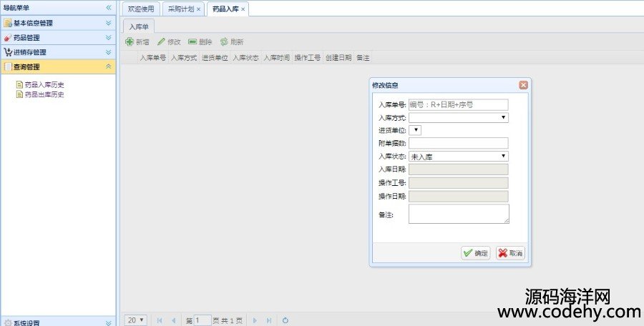
Task: Click the pencil edit (修改) icon
Action: [x=161, y=42]
